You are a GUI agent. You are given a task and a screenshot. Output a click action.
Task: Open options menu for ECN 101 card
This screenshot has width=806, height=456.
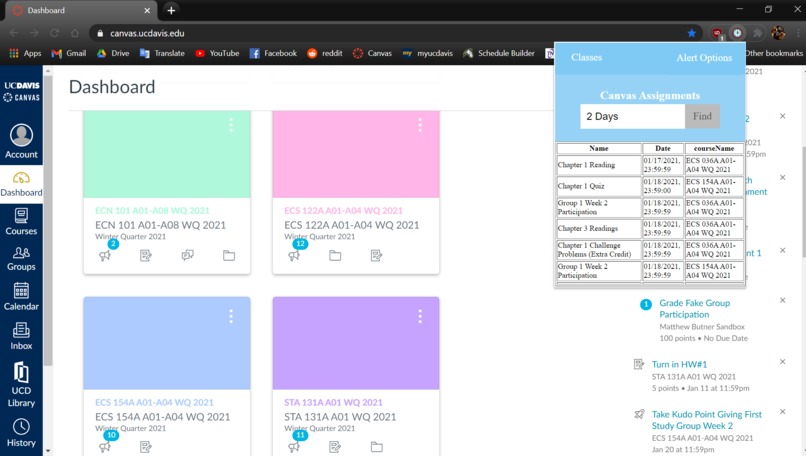(231, 125)
